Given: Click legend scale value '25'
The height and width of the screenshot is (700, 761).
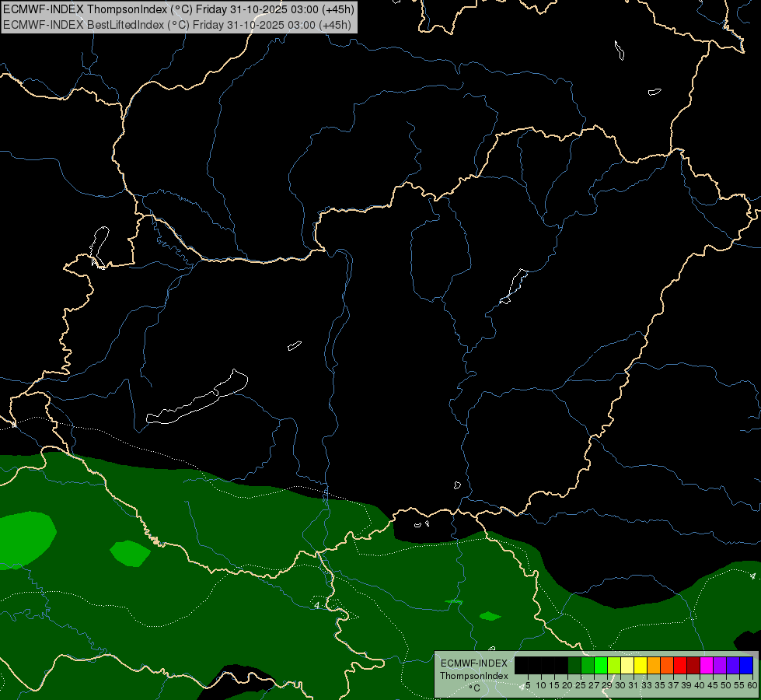Looking at the screenshot, I should (581, 685).
